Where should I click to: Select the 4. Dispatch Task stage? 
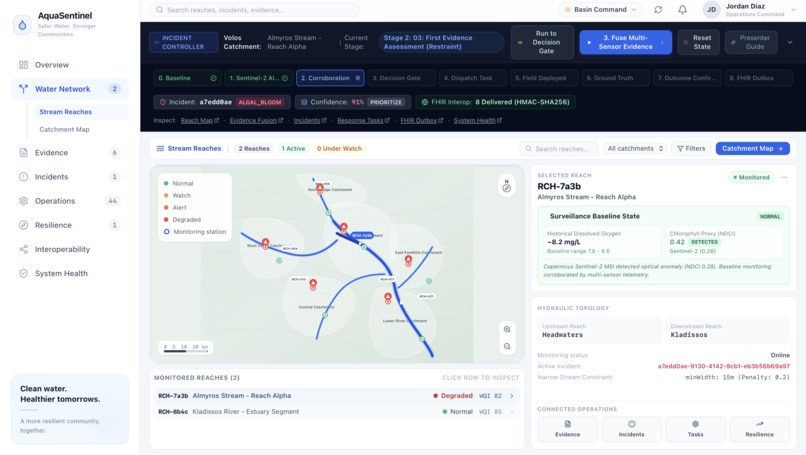473,78
